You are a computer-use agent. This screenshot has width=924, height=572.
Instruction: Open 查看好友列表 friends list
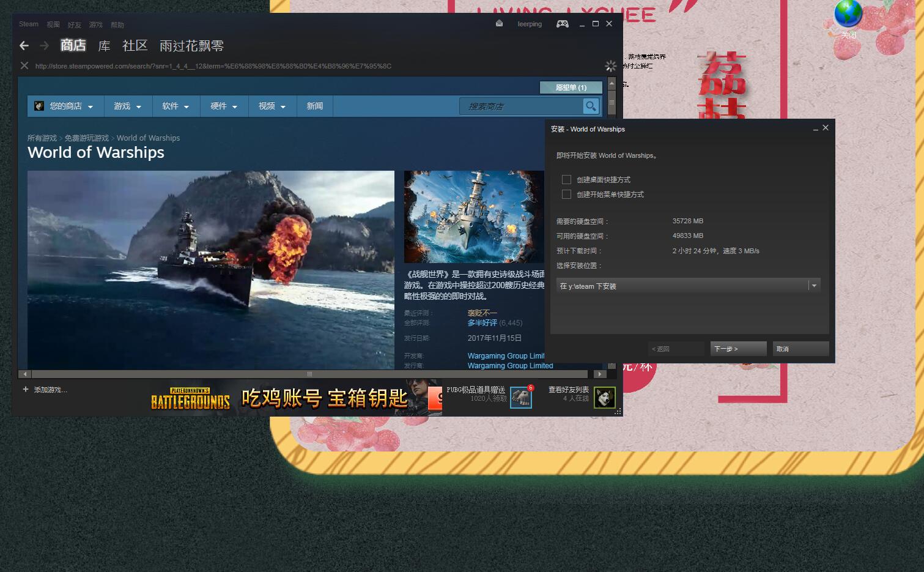click(x=569, y=389)
